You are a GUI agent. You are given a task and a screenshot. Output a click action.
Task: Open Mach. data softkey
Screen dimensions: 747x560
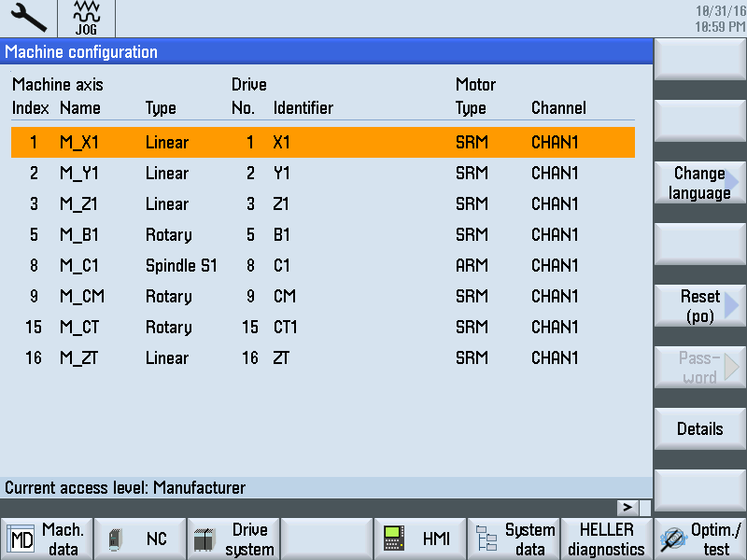pos(47,539)
